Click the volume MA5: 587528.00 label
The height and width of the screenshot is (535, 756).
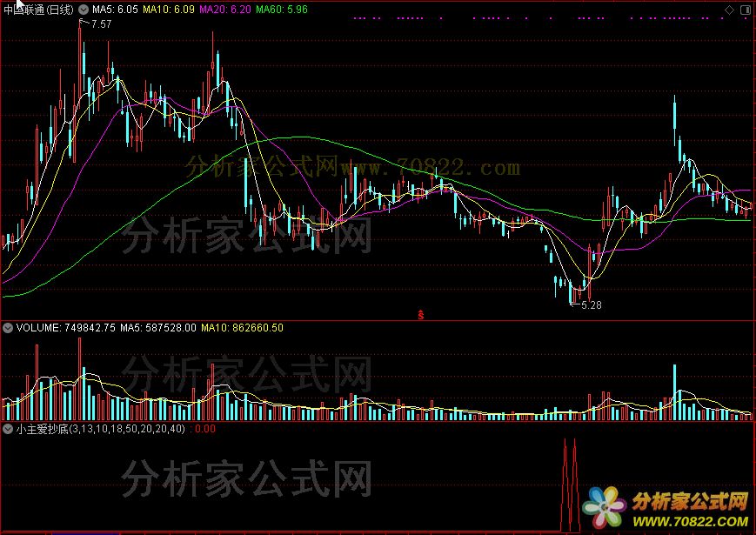point(158,328)
